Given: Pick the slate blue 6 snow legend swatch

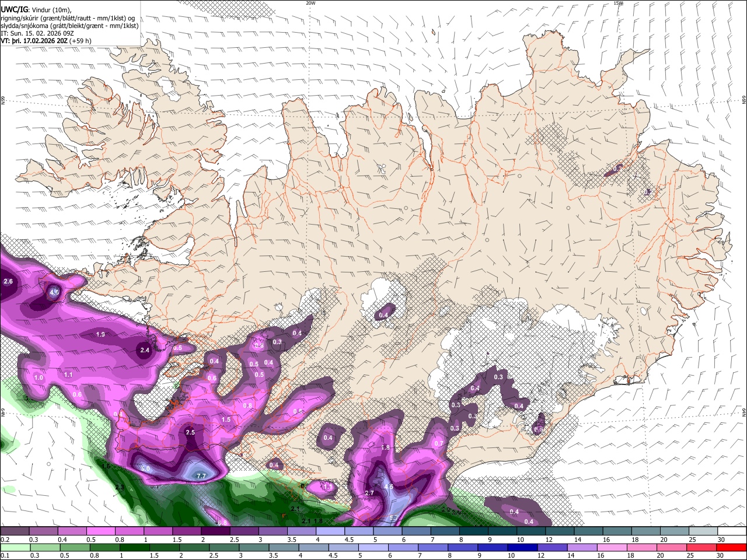Looking at the screenshot, I should tap(416, 531).
